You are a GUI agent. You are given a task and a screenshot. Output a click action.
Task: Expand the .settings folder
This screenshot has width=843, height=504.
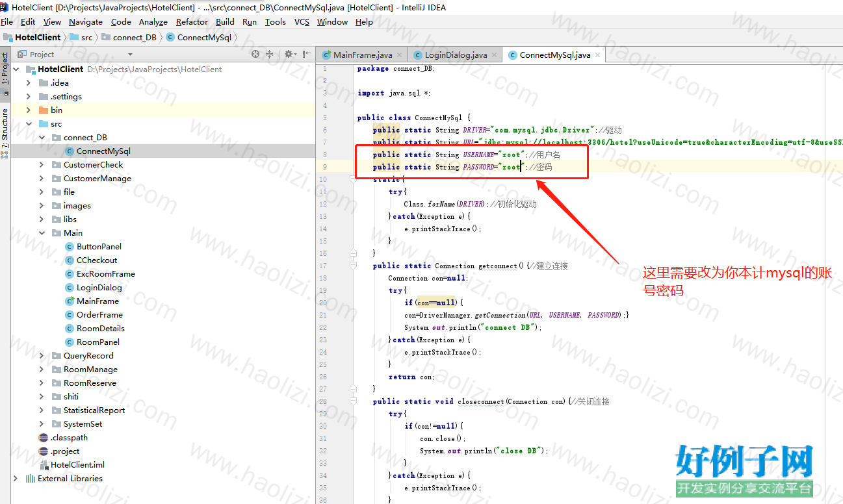click(x=29, y=97)
